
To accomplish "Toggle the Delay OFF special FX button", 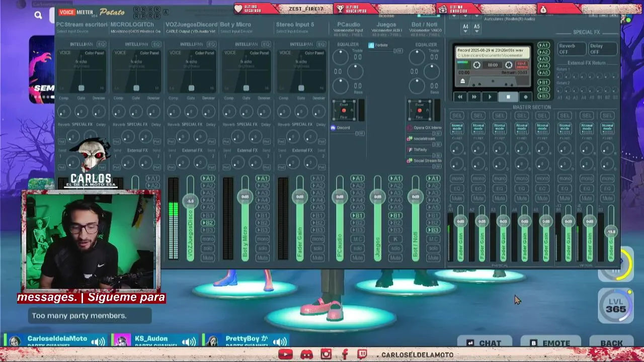I will (602, 49).
